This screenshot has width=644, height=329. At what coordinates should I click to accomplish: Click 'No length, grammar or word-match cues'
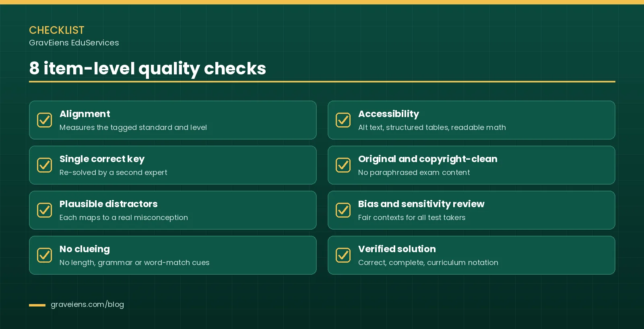[x=134, y=263]
